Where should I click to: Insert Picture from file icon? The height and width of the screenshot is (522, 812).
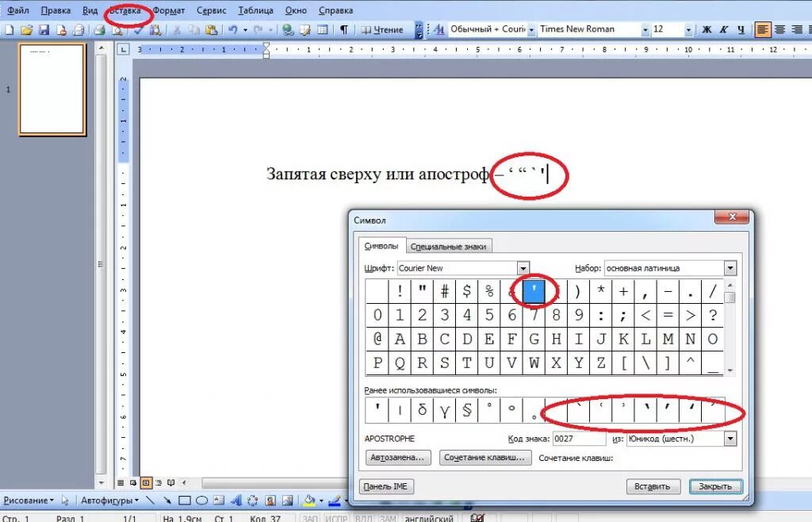(x=287, y=501)
